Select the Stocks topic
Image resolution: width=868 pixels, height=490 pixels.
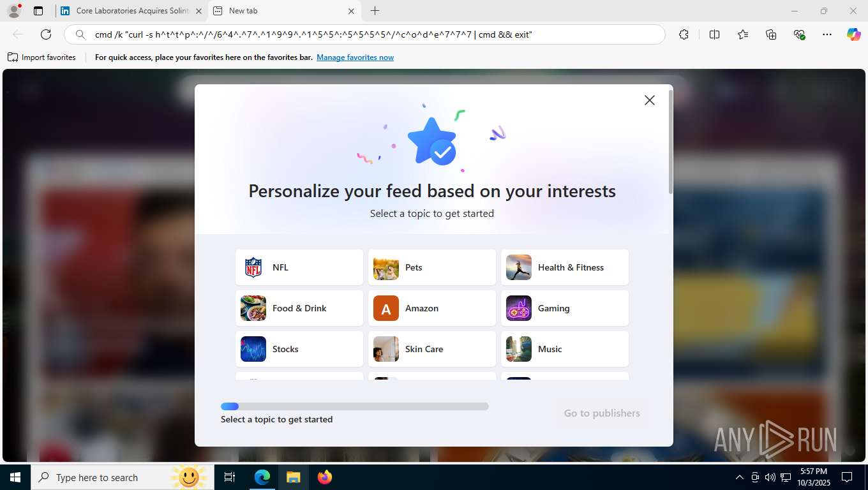point(299,349)
